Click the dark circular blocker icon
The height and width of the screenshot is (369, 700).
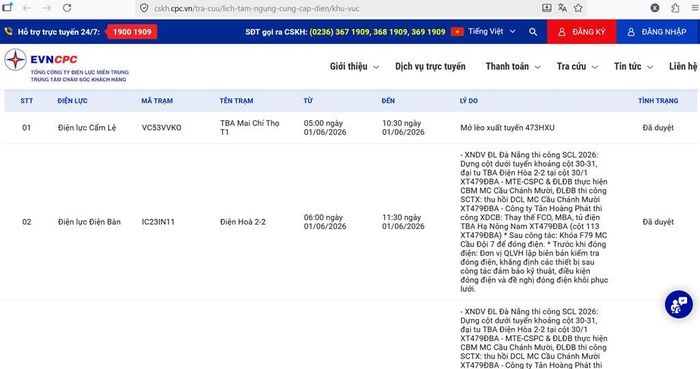(x=655, y=8)
